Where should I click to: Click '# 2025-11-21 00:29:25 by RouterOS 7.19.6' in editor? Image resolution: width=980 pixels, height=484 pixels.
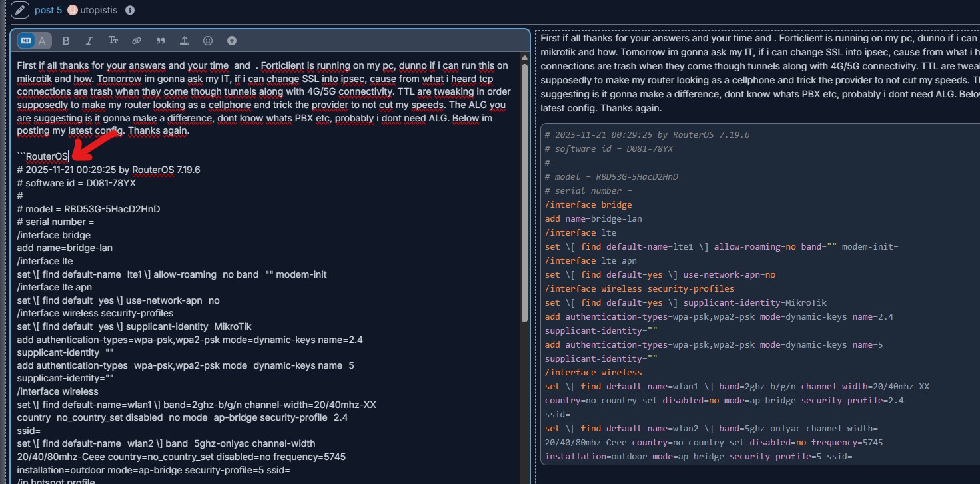tap(109, 170)
